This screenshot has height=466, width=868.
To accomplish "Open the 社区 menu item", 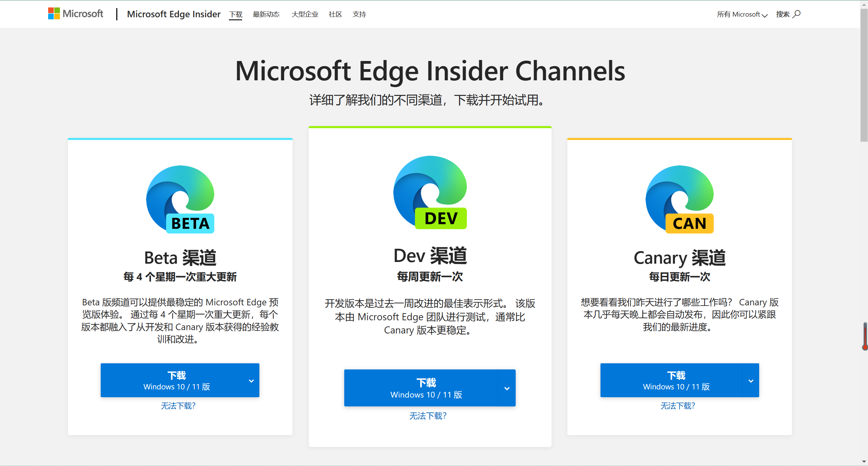I will point(335,14).
